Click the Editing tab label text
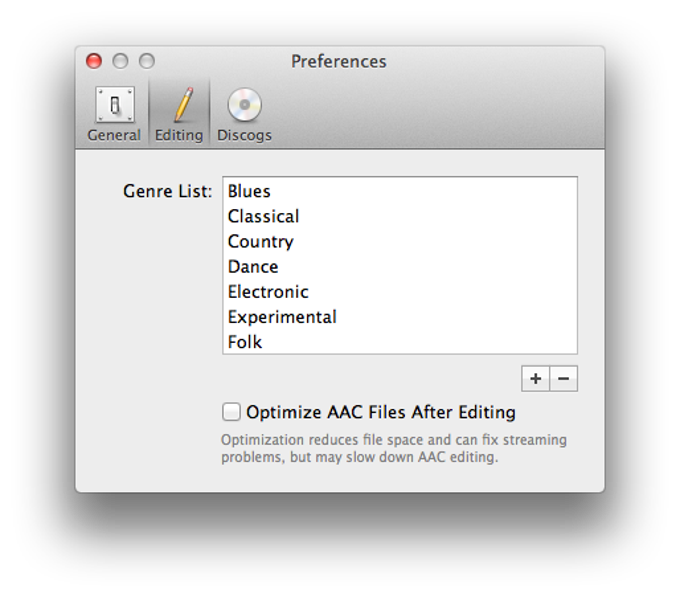Screen dimensions: 680x597 tap(179, 135)
